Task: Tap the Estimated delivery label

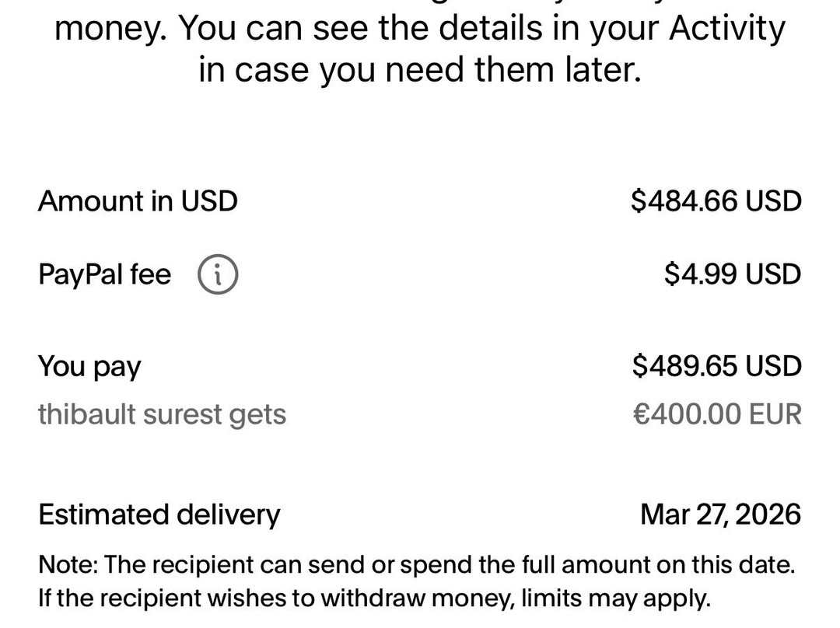Action: (159, 515)
